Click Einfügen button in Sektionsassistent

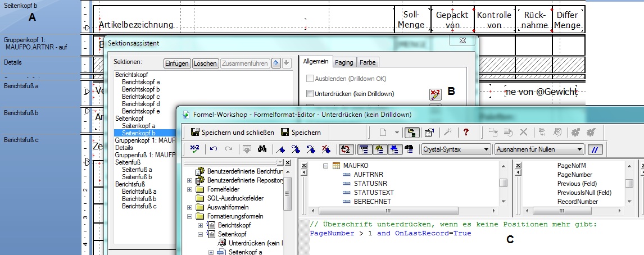click(x=177, y=63)
